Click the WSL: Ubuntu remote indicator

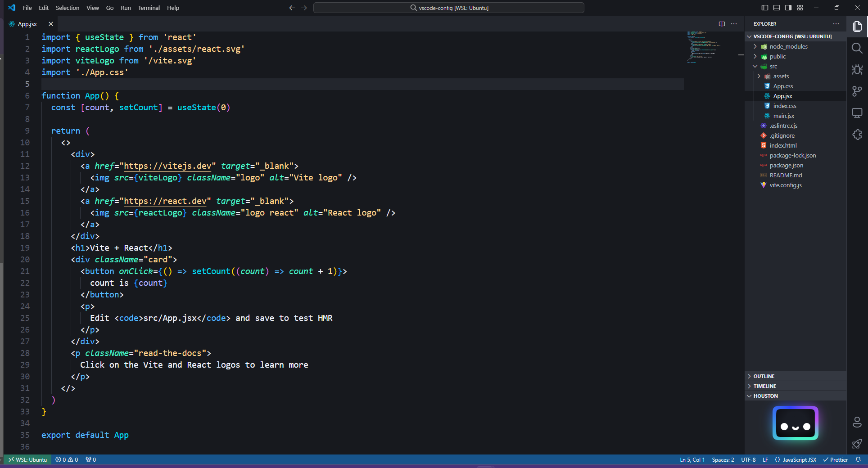[x=27, y=459]
